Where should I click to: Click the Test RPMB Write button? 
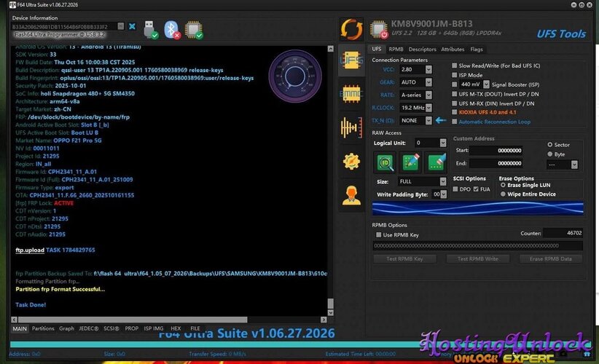coord(478,258)
